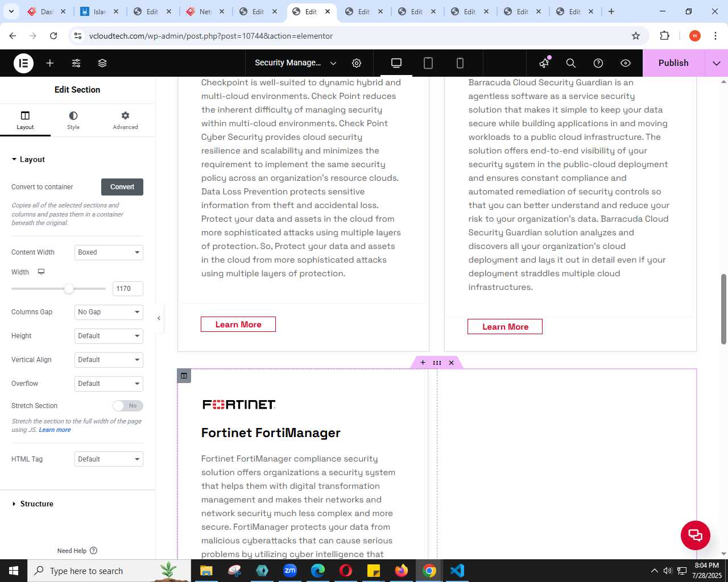The height and width of the screenshot is (582, 728).
Task: Switch to mobile responsive view
Action: coord(460,63)
